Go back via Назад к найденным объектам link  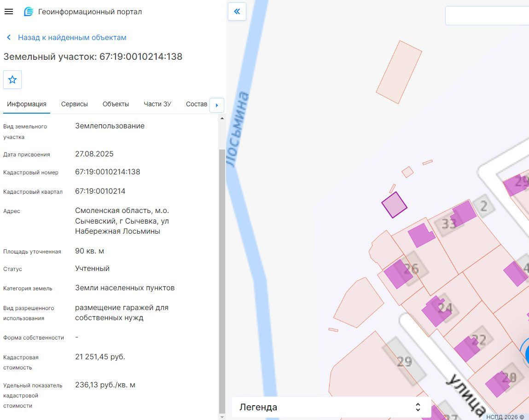72,37
